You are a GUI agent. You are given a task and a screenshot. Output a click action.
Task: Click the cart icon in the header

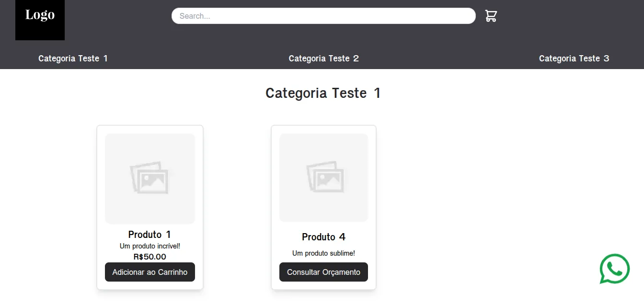pyautogui.click(x=491, y=15)
